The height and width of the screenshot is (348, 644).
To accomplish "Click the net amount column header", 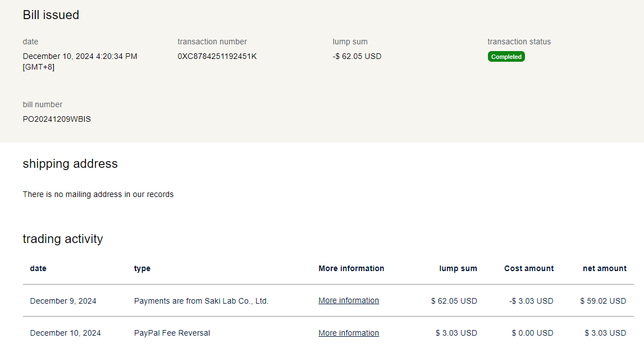I will point(604,268).
